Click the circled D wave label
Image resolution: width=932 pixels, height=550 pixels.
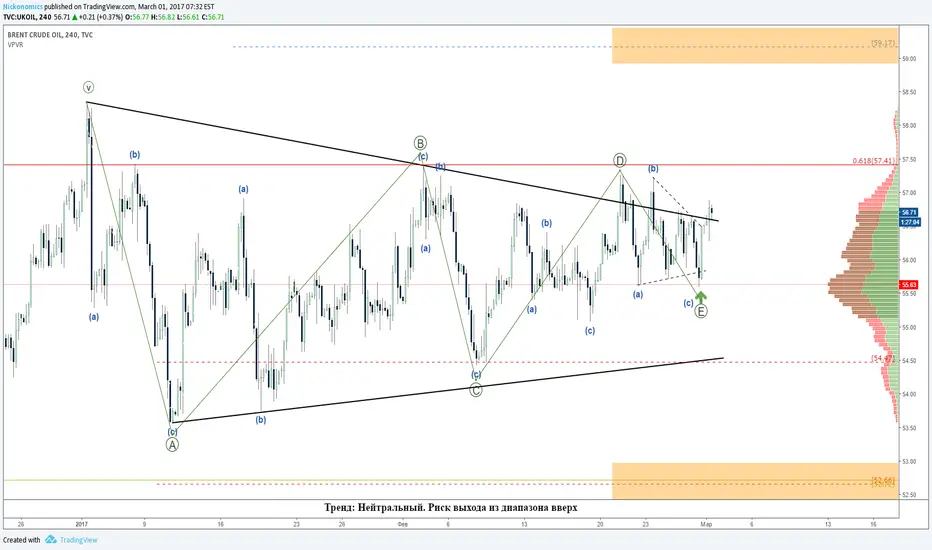click(620, 161)
